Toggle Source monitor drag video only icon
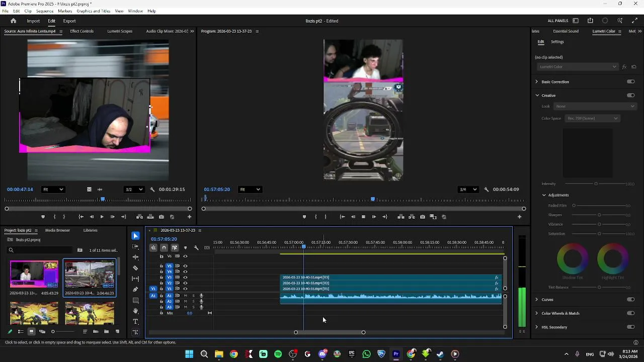This screenshot has width=644, height=362. [x=89, y=190]
